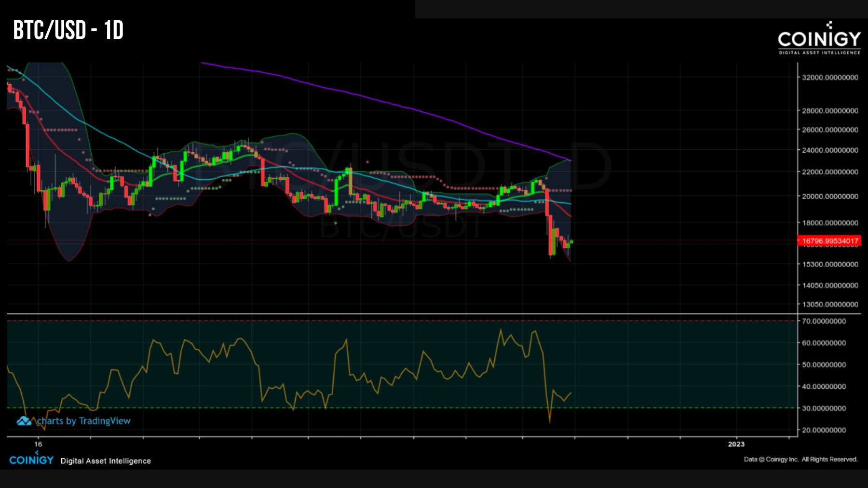Viewport: 868px width, 488px height.
Task: Open the 2023 label on the time axis
Action: point(736,443)
